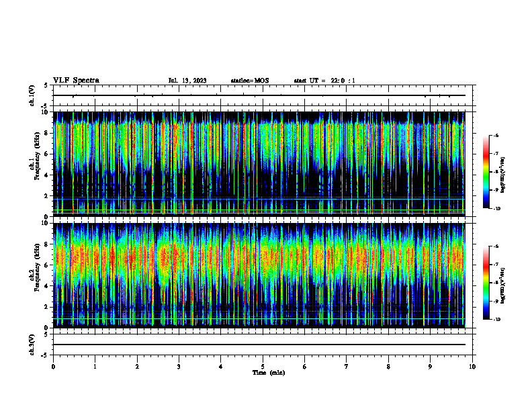Viewport: 532px width, 411px height.
Task: Click the ch.2 colorbar log(PSD) unit label
Action: 503,286
